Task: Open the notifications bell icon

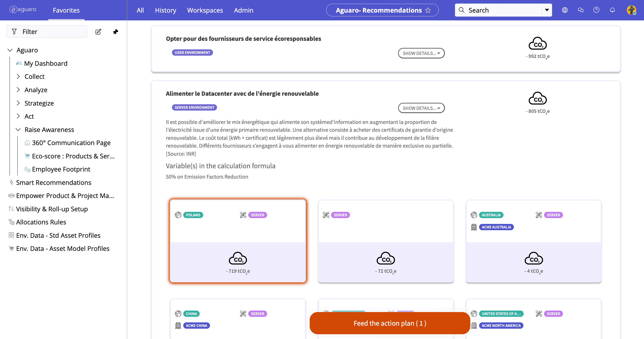Action: (612, 10)
